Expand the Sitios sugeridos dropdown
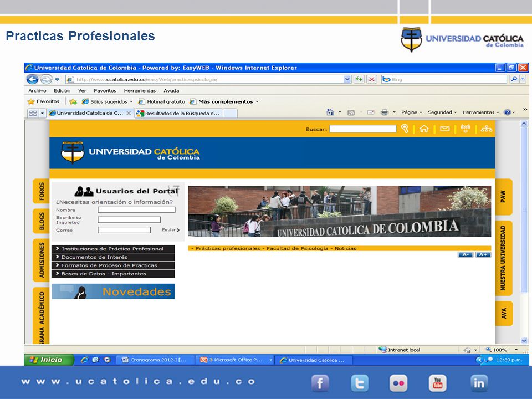The height and width of the screenshot is (399, 532). [x=131, y=101]
